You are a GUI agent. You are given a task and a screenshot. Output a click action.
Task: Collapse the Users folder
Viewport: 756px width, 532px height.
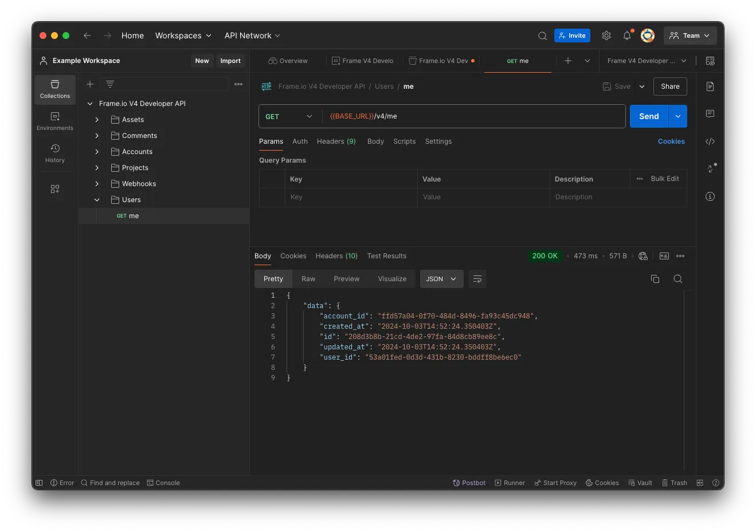point(97,200)
